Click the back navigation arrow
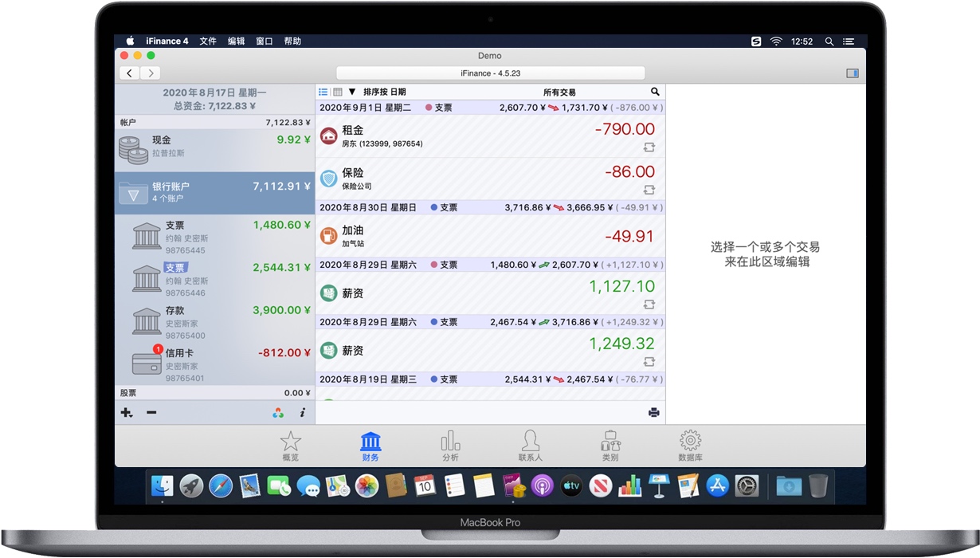The height and width of the screenshot is (558, 980). point(129,73)
